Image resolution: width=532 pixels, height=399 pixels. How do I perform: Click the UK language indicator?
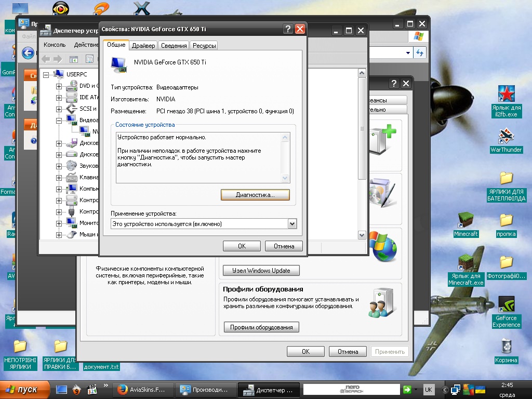[x=428, y=390]
